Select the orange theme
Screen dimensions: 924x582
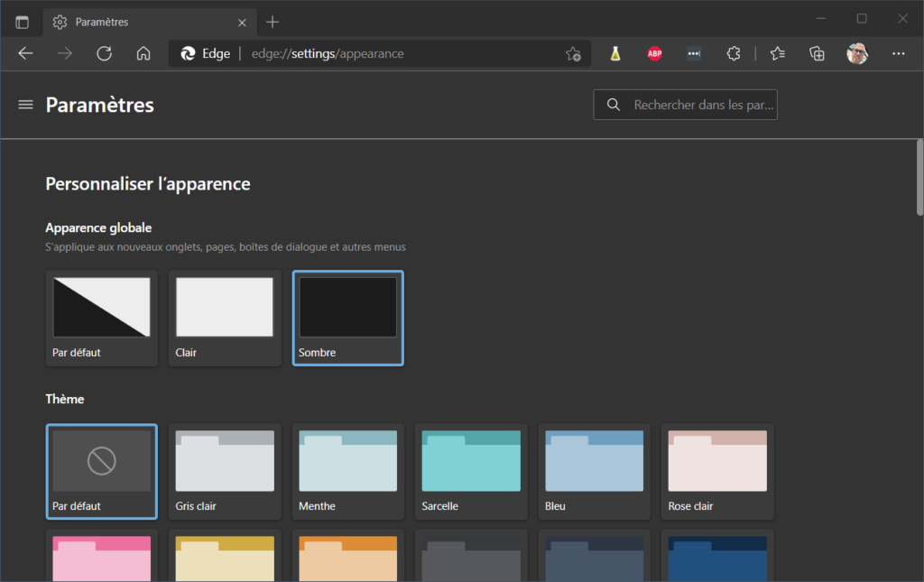347,556
